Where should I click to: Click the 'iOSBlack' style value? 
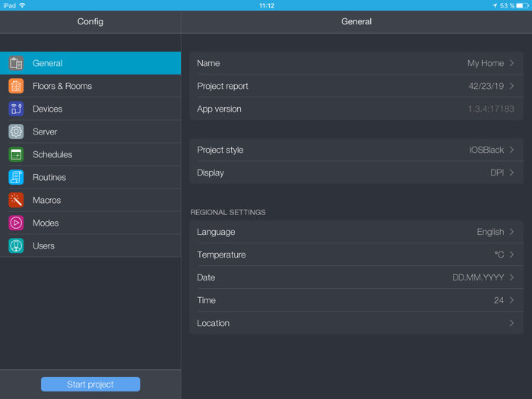tap(486, 150)
